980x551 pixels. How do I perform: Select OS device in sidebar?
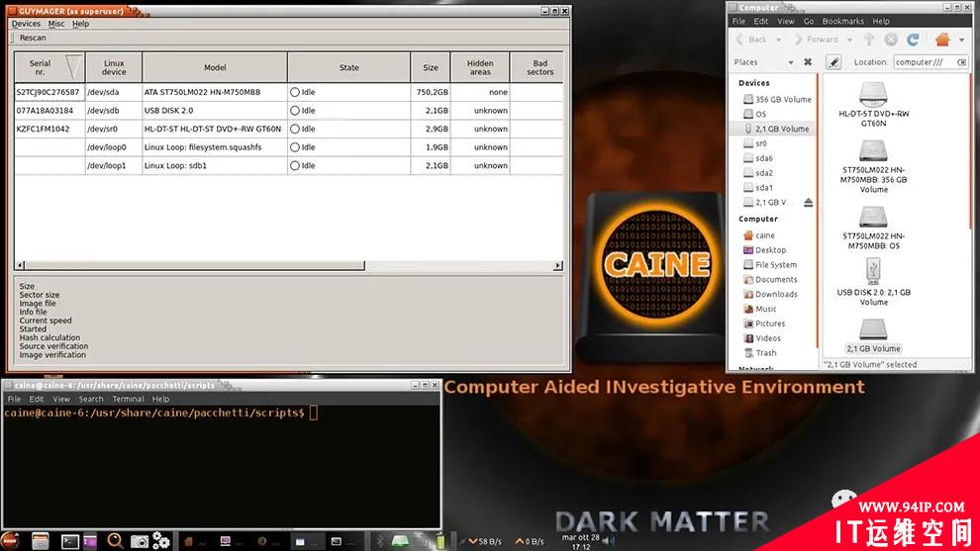754,114
